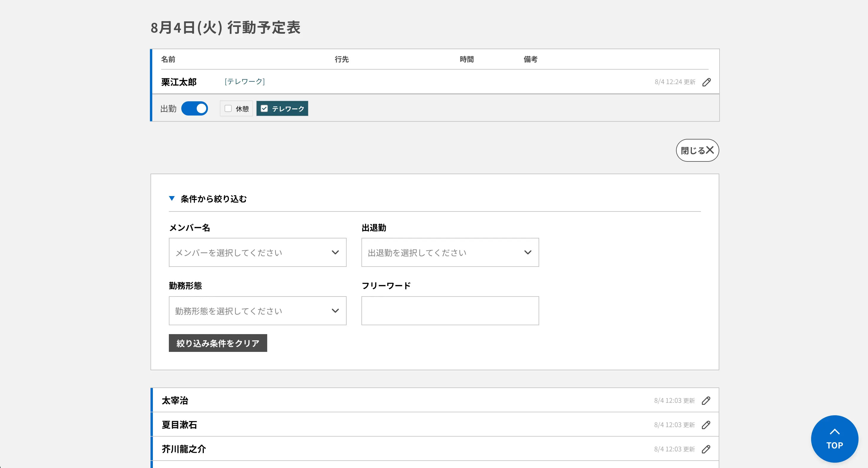Click the 名前 column header
The image size is (868, 468).
(168, 59)
